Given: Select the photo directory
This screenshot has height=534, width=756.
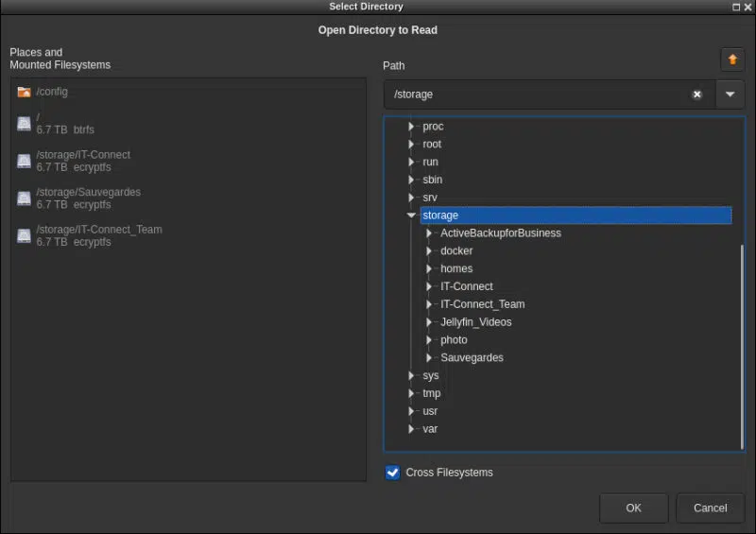Looking at the screenshot, I should click(x=454, y=340).
